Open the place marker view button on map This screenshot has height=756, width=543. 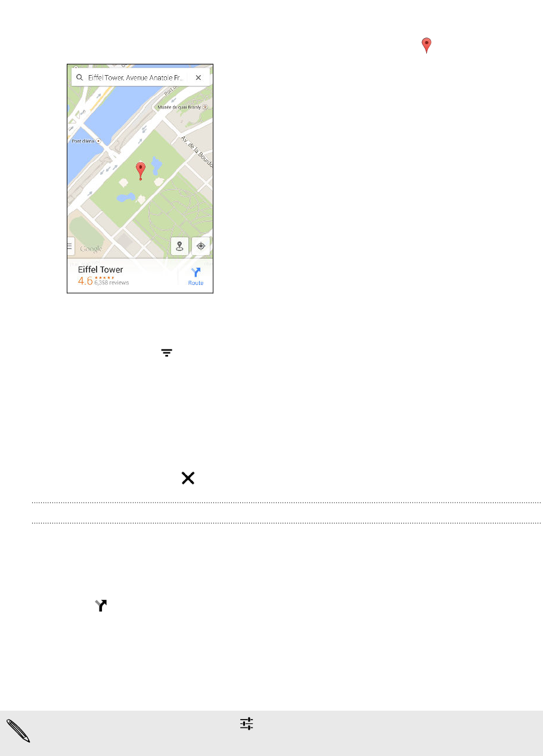pyautogui.click(x=180, y=246)
